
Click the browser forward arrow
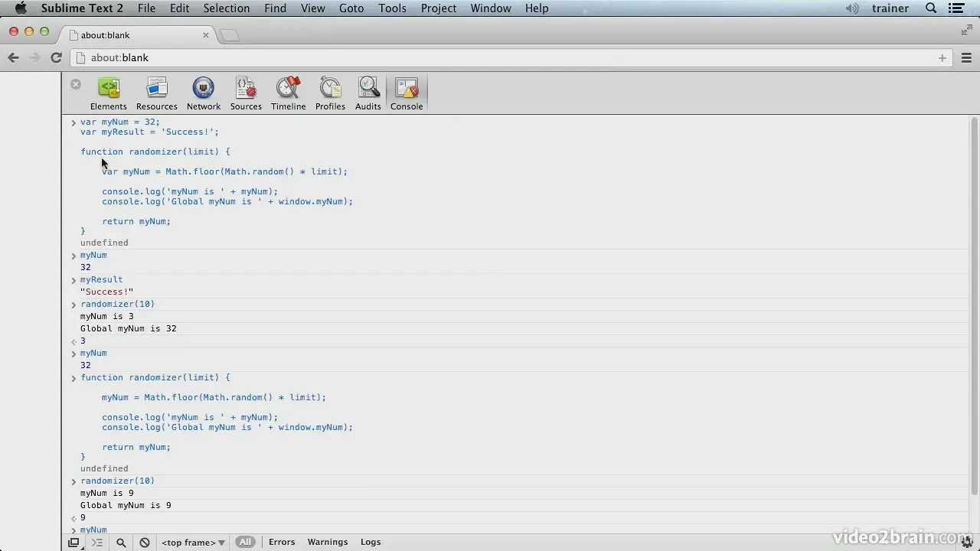(x=34, y=57)
